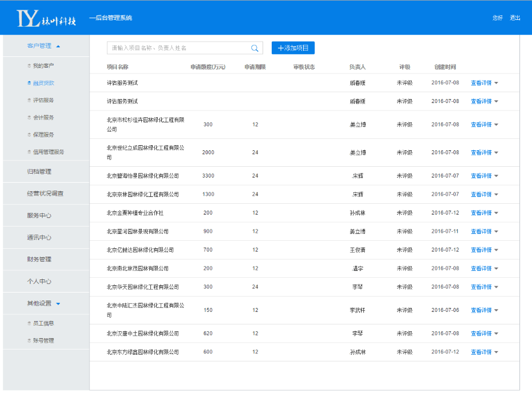
Task: Collapse the 客户管理 sidebar section
Action: coord(58,46)
